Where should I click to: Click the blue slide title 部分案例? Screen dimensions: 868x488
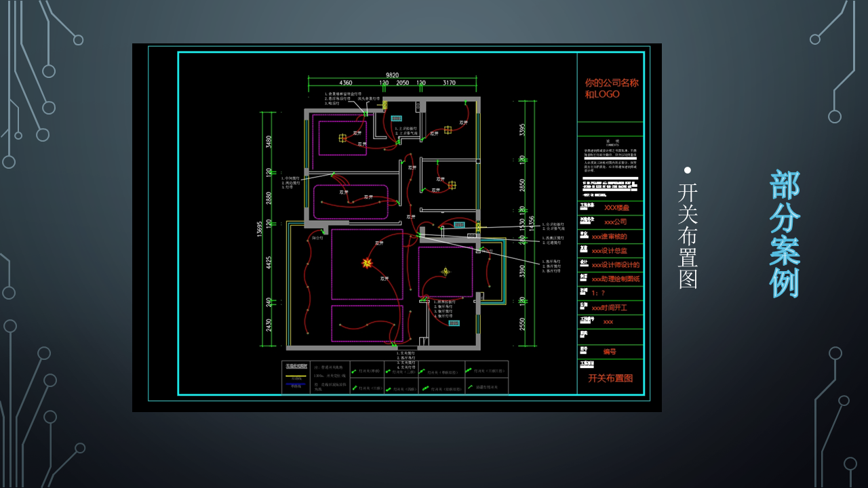pyautogui.click(x=785, y=234)
